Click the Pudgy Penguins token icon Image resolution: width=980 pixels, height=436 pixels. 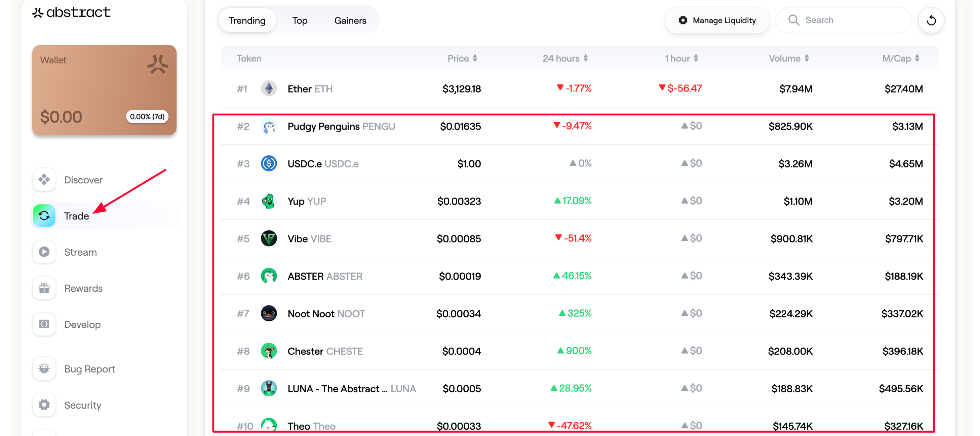click(x=269, y=126)
